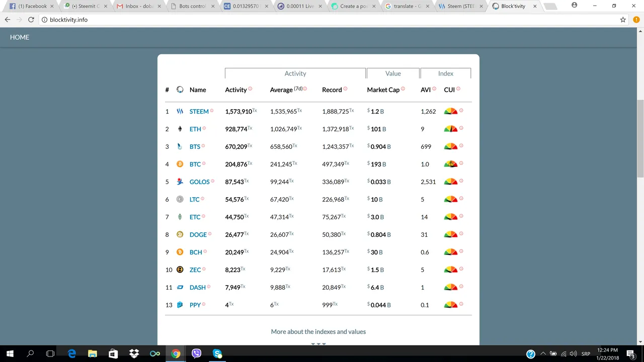Open Windows Start menu
Screen dimensions: 644x362
point(10,353)
